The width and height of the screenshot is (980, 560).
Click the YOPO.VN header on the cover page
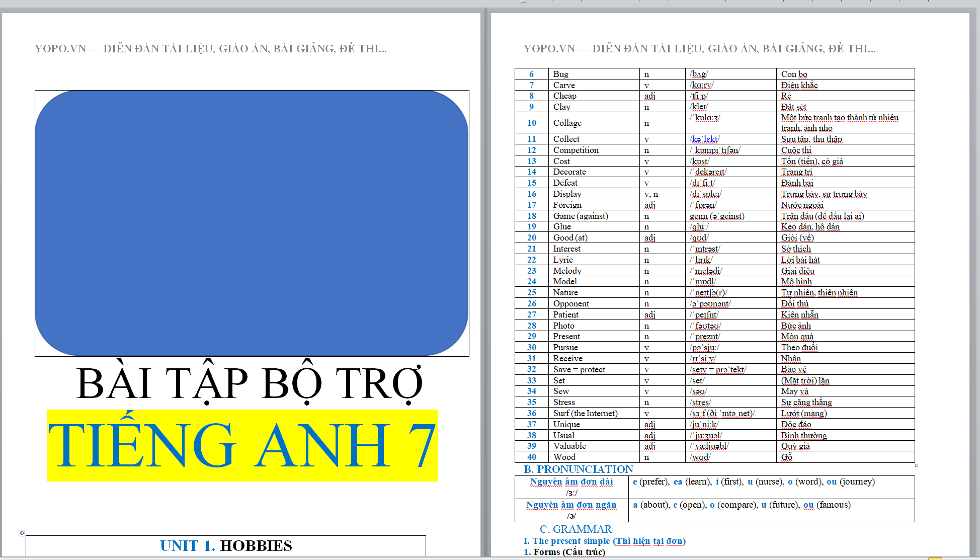211,49
